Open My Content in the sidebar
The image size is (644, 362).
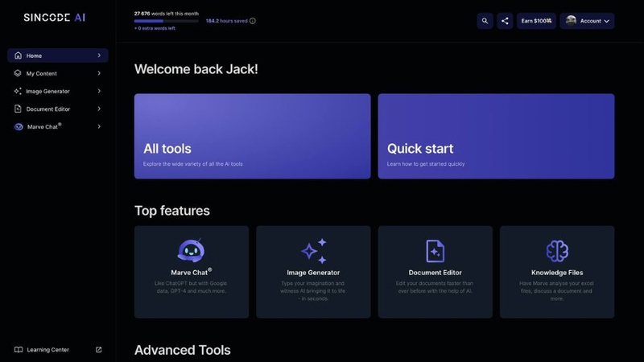click(x=58, y=73)
